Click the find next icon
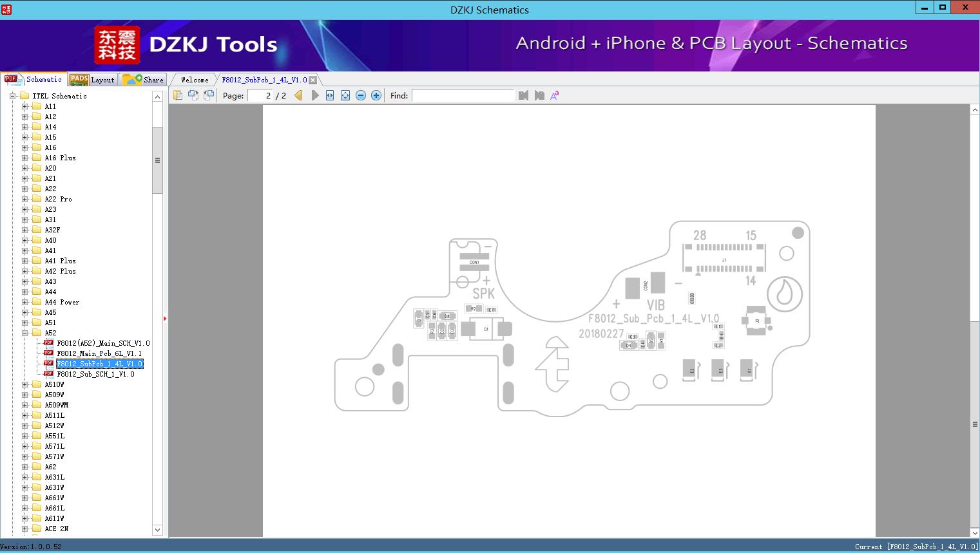Viewport: 980px width, 553px height. [539, 95]
